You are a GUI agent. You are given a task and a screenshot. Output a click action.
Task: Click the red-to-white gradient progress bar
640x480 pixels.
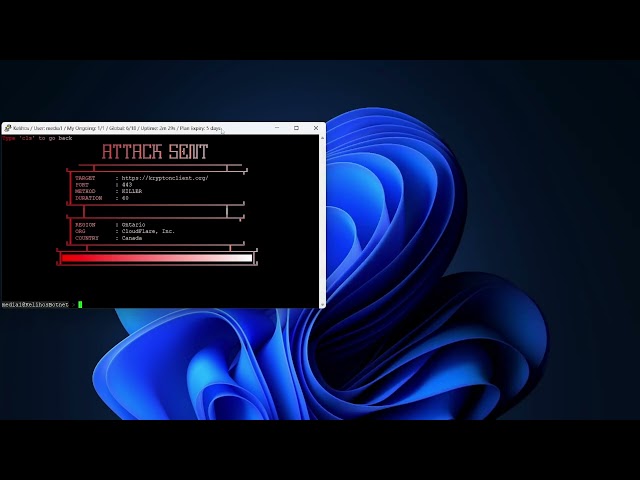(x=157, y=258)
